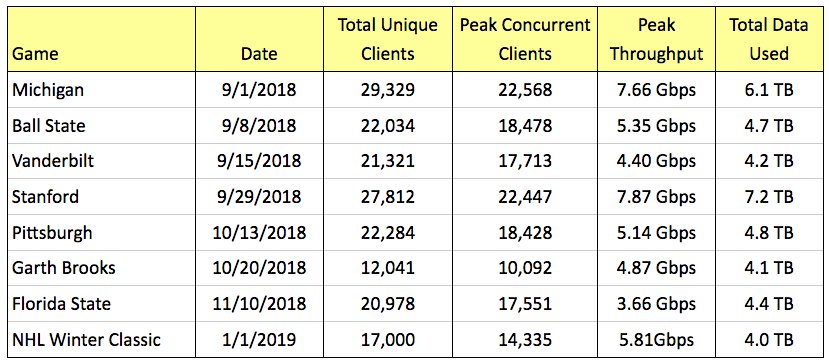Click the Vanderbilt cell

(x=101, y=161)
